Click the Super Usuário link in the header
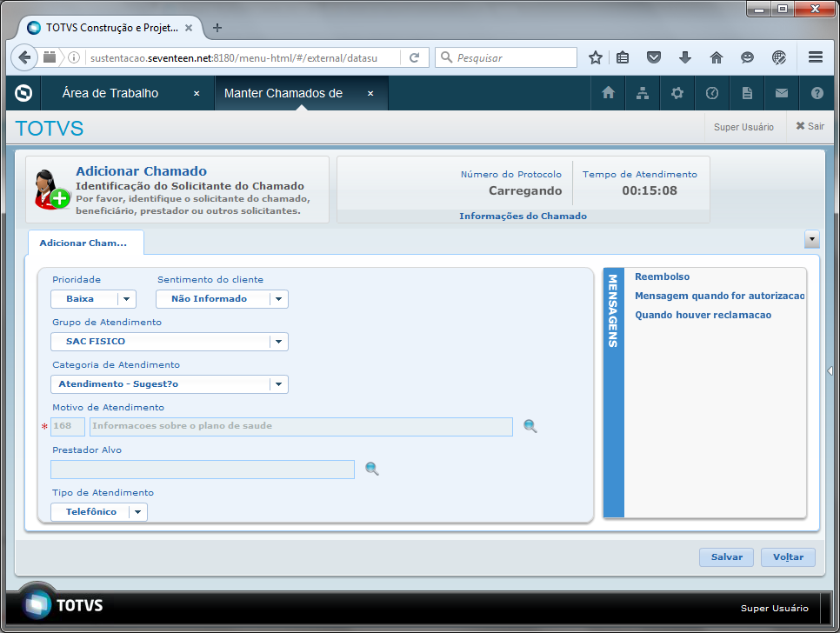 [743, 127]
